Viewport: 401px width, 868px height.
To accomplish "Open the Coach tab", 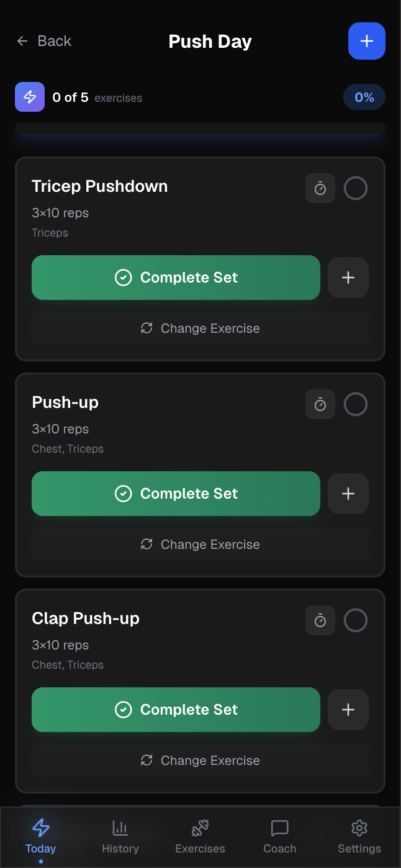I will 280,836.
